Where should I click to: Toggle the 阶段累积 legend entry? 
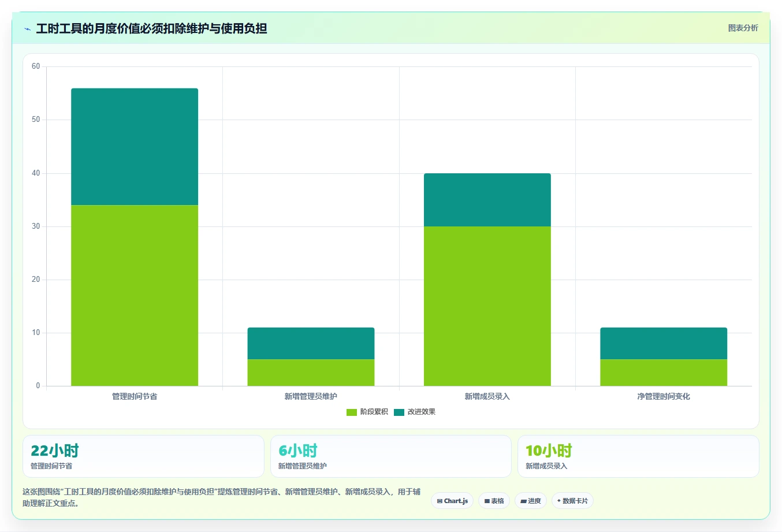[367, 412]
